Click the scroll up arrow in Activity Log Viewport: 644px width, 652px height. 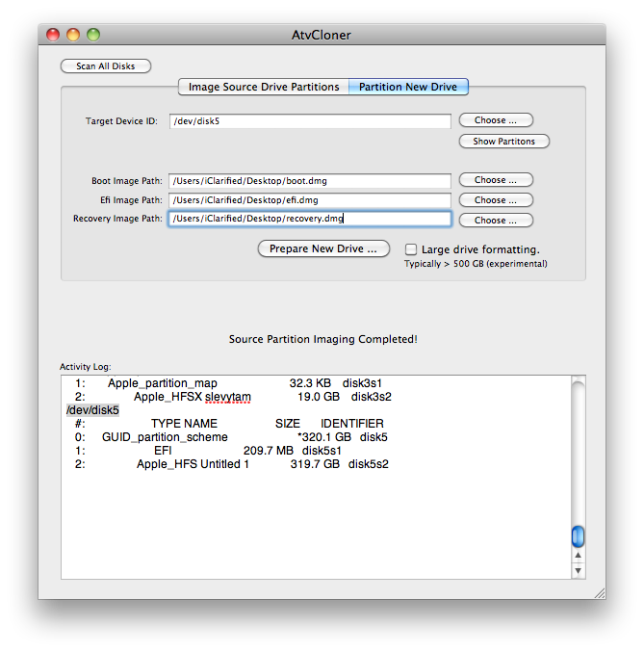(x=578, y=556)
